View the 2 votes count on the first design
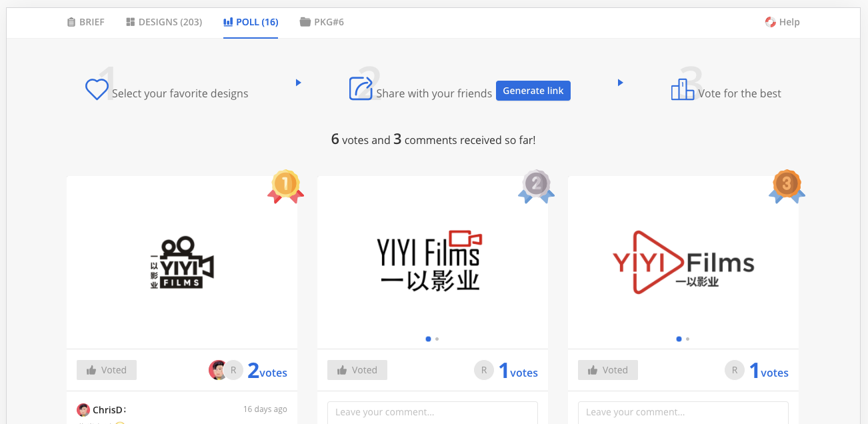868x424 pixels. pos(267,371)
